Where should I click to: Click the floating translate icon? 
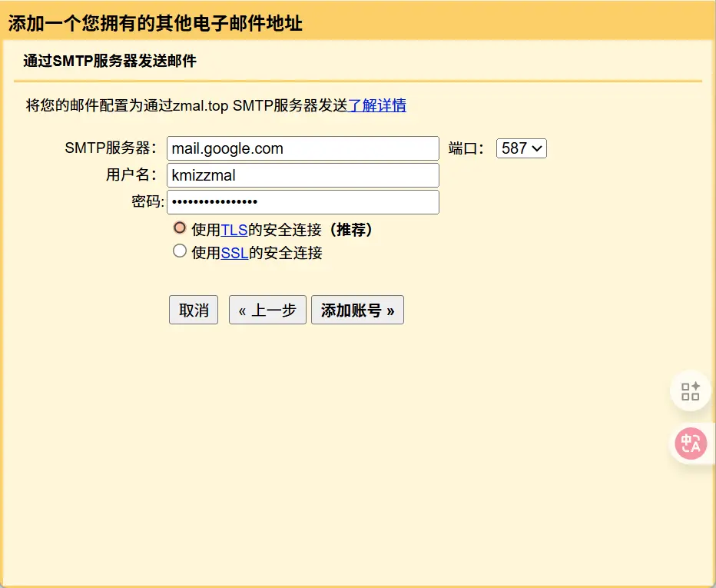pos(690,443)
